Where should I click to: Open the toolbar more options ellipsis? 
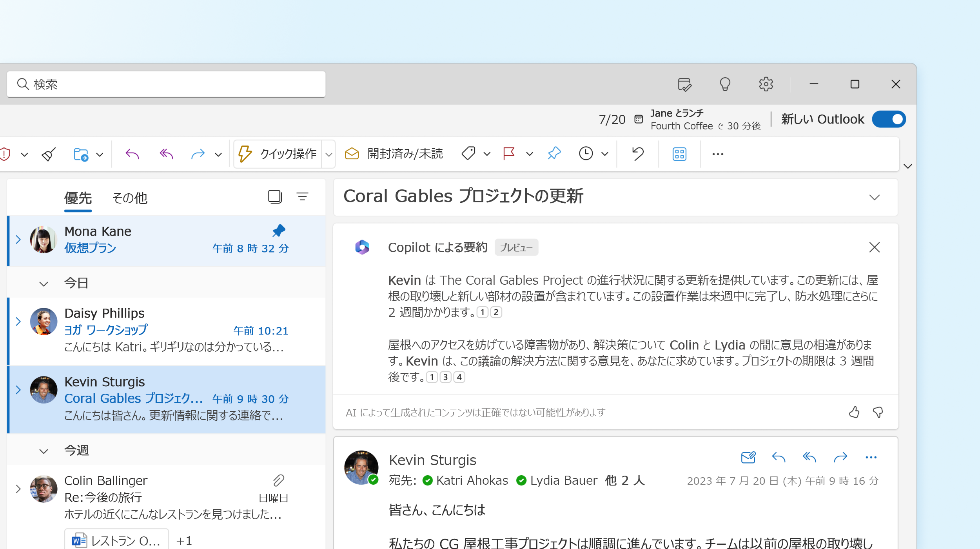718,154
